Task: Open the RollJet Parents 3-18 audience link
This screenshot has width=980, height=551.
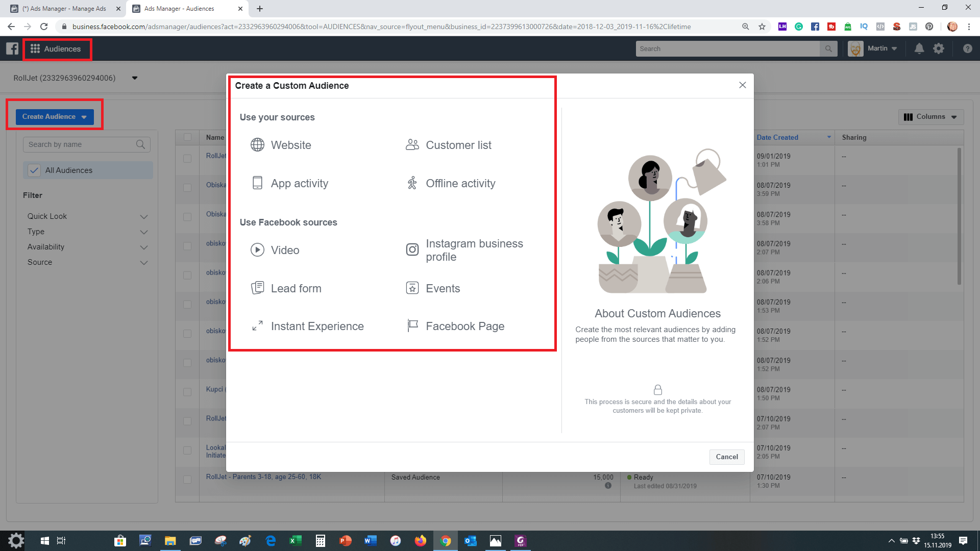Action: (x=263, y=477)
